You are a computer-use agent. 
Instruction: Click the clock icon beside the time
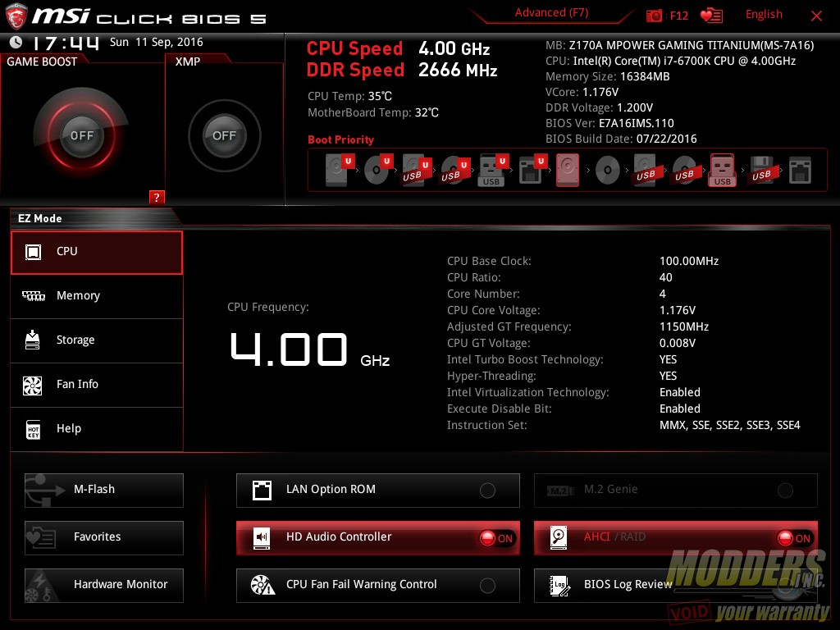pos(16,42)
